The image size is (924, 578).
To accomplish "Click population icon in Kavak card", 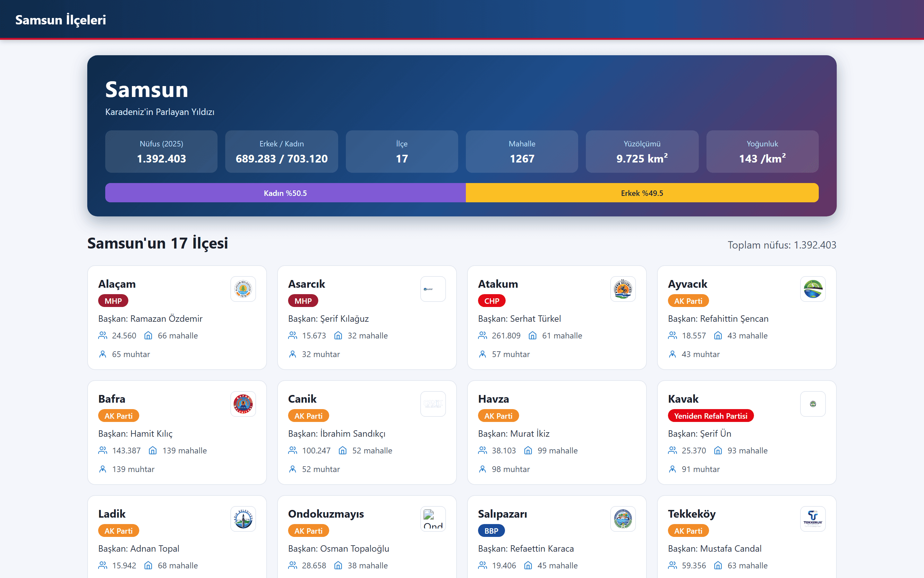I will (672, 451).
